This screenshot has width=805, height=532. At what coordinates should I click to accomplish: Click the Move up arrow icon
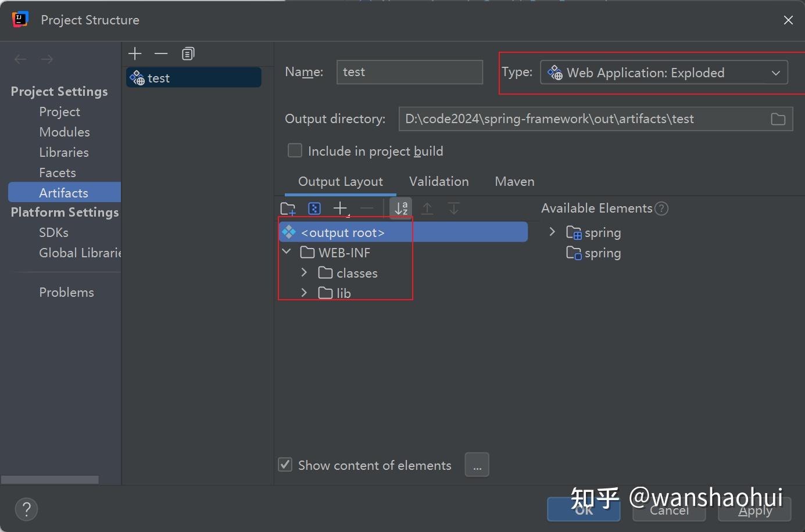pyautogui.click(x=427, y=208)
